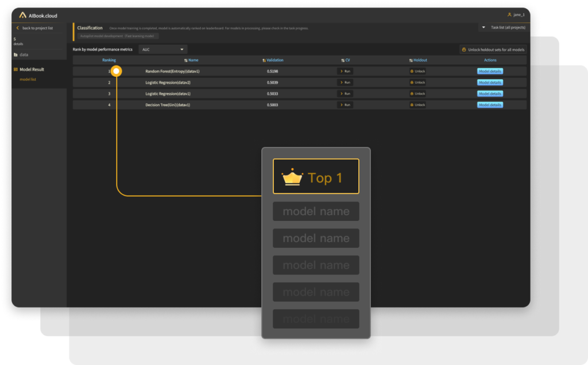This screenshot has height=365, width=588.
Task: Unlock holdout sets for all models
Action: pyautogui.click(x=493, y=50)
